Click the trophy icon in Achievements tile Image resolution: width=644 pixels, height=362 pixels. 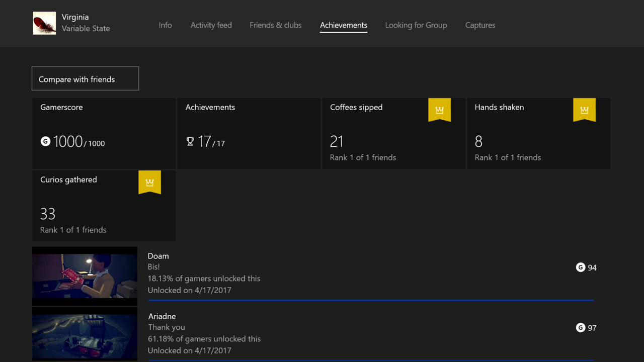click(x=190, y=142)
